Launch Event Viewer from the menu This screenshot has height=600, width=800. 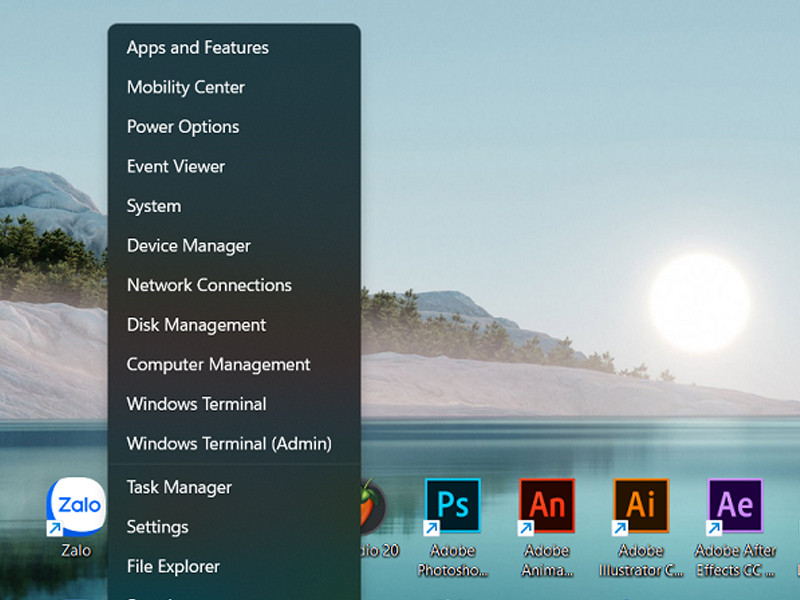(175, 167)
